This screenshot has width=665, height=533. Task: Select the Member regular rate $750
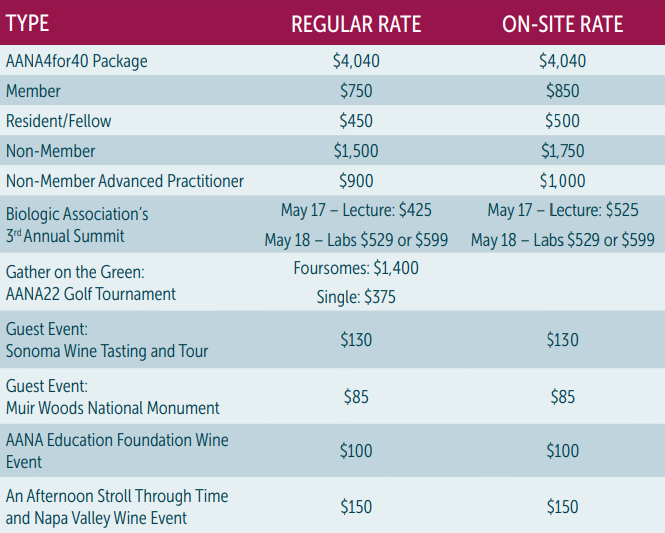[356, 91]
